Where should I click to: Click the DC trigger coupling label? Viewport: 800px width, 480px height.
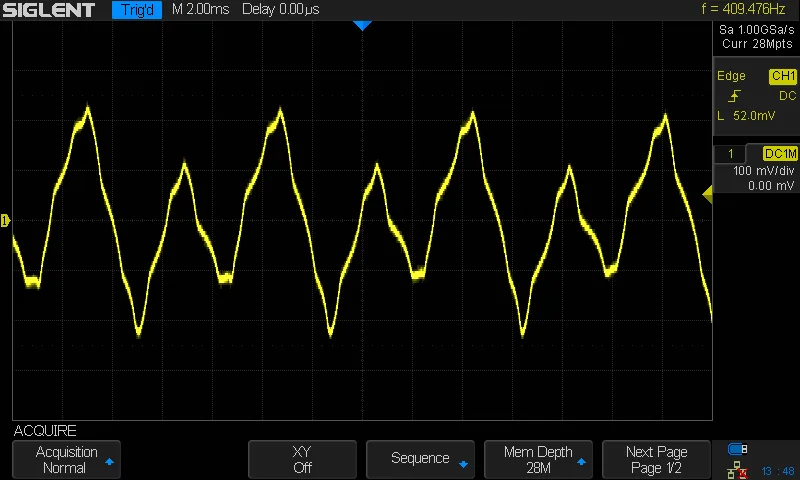click(787, 96)
